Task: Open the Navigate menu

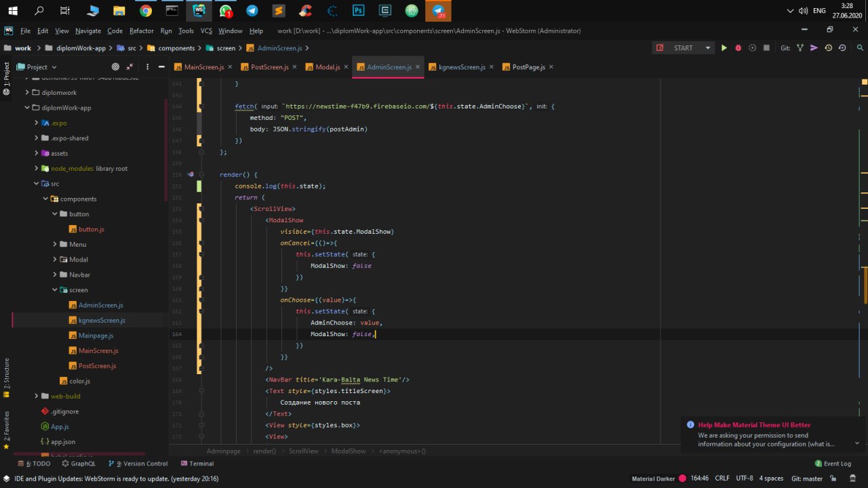Action: coord(88,30)
